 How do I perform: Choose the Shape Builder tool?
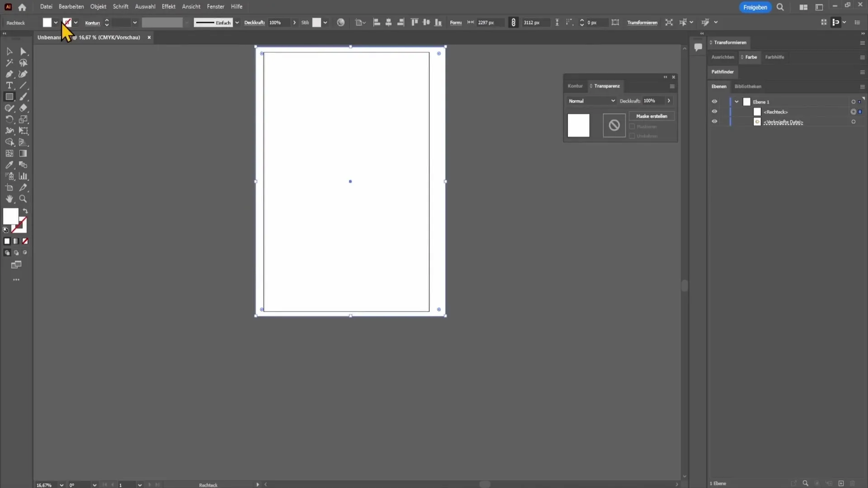[x=9, y=142]
